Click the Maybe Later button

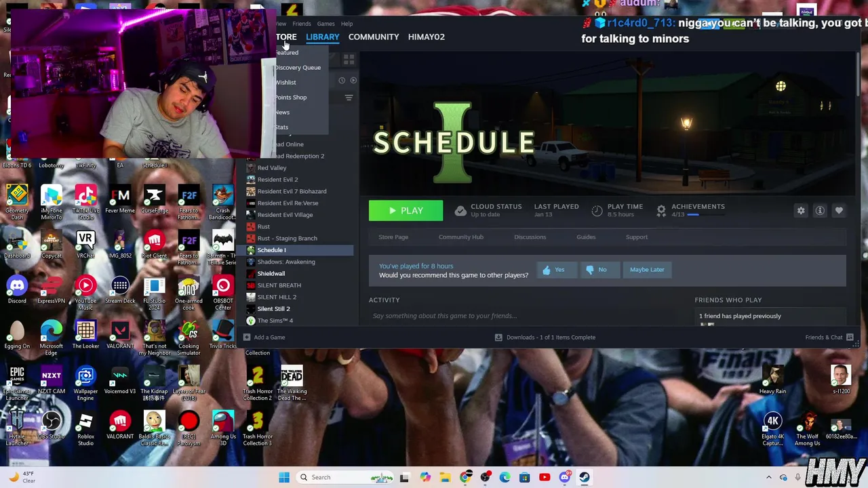pos(647,270)
